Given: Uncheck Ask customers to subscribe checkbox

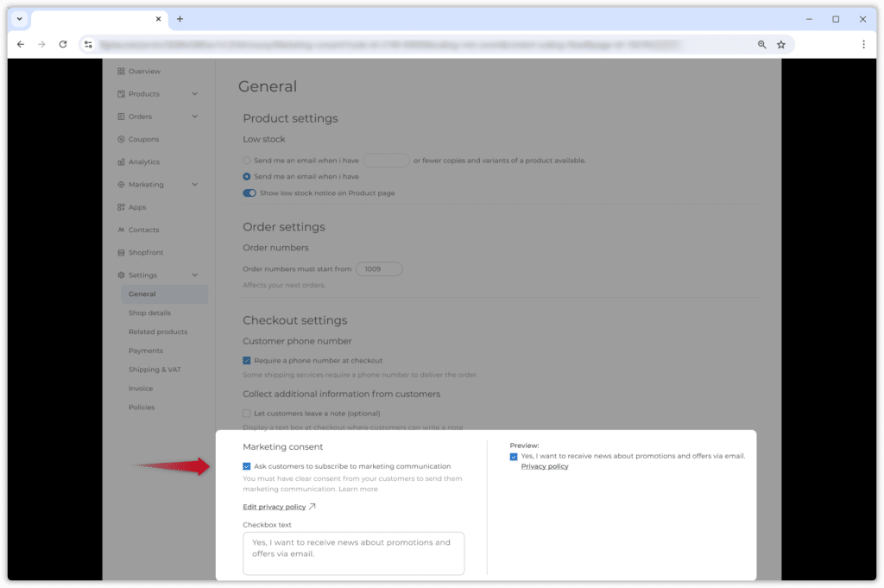Looking at the screenshot, I should click(247, 466).
